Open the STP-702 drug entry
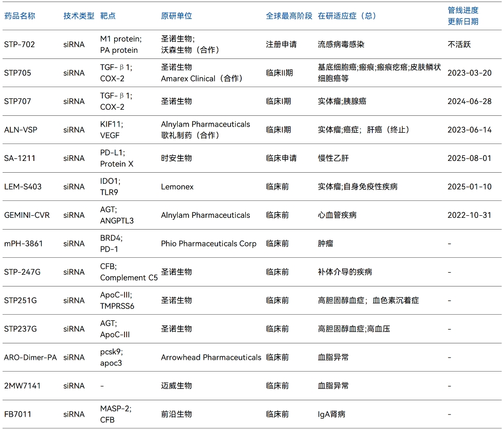The width and height of the screenshot is (504, 430). coord(18,45)
